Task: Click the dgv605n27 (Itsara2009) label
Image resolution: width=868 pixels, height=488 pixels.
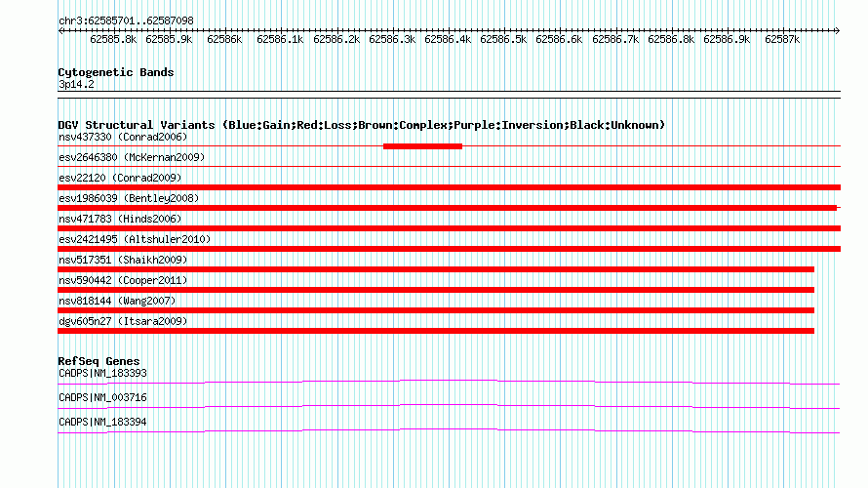Action: pyautogui.click(x=123, y=321)
